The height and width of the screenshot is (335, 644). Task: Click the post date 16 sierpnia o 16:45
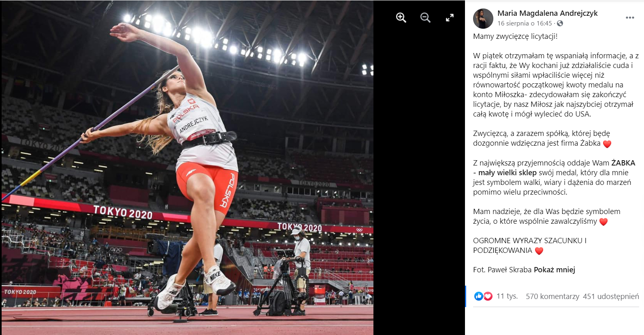click(525, 23)
